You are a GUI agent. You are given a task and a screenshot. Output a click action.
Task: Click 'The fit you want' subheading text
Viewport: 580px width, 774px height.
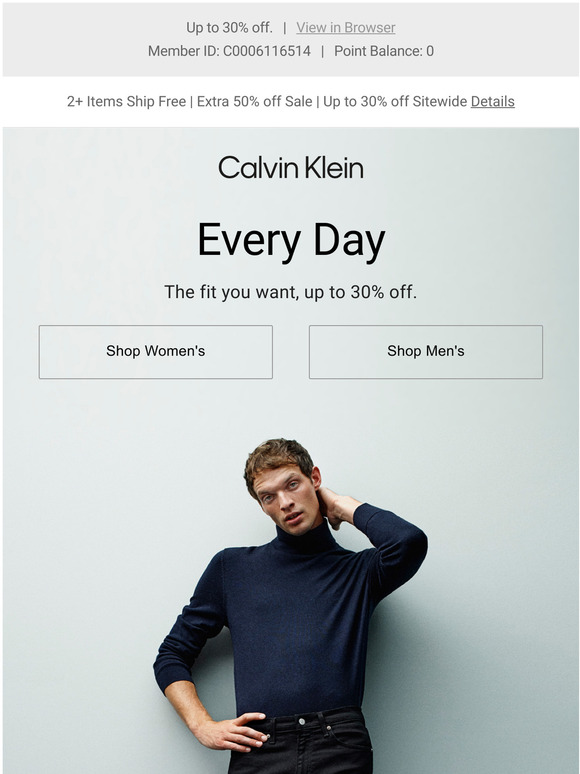232,292
